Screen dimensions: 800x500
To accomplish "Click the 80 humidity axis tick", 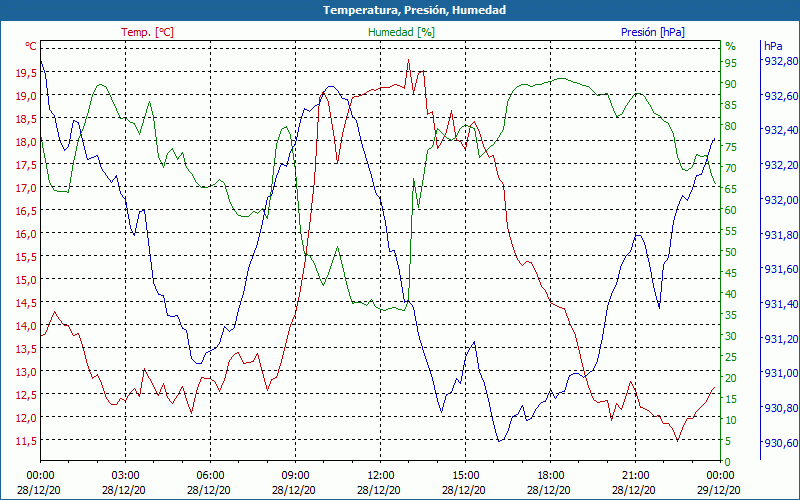I will click(731, 126).
